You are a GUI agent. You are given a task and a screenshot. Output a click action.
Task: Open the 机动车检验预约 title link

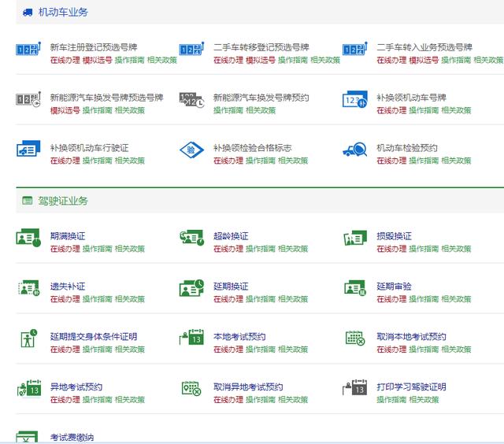(x=407, y=148)
